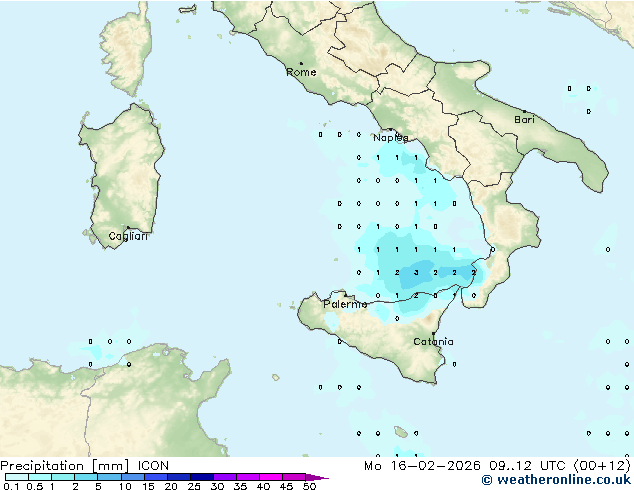Click the legend value '25'
This screenshot has height=490, width=634.
[194, 486]
